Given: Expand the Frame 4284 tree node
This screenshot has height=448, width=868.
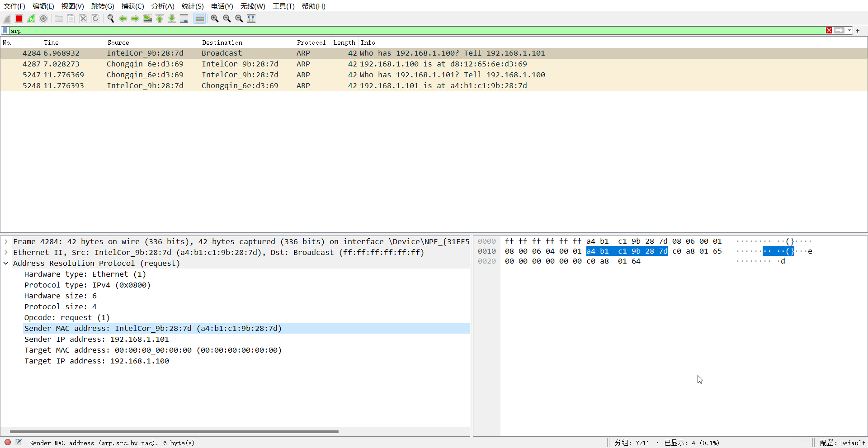Looking at the screenshot, I should (6, 242).
